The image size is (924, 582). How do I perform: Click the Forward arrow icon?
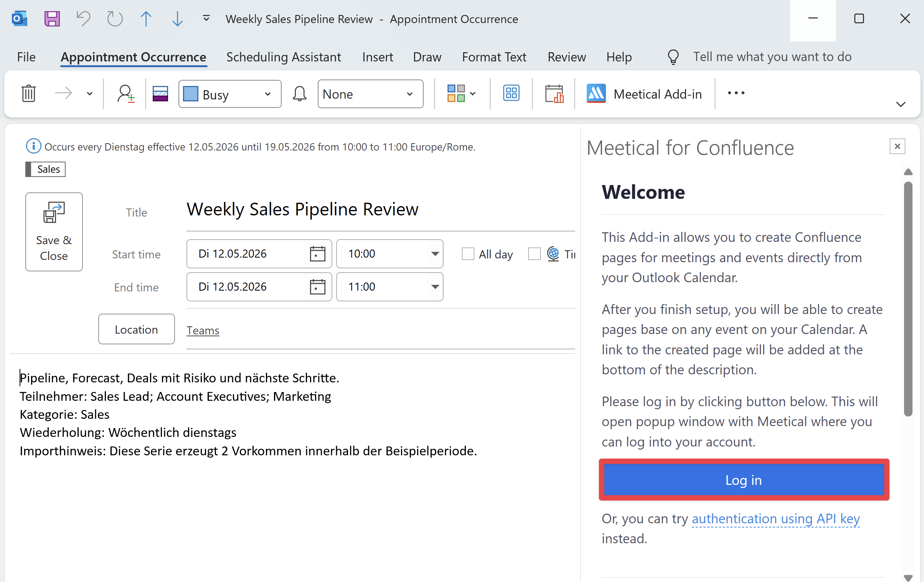tap(63, 93)
